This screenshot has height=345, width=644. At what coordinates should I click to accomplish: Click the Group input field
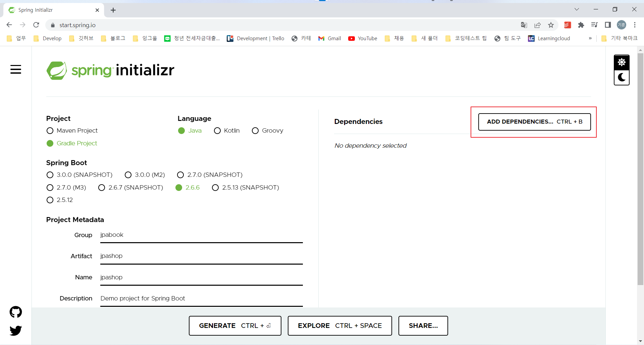(x=201, y=235)
